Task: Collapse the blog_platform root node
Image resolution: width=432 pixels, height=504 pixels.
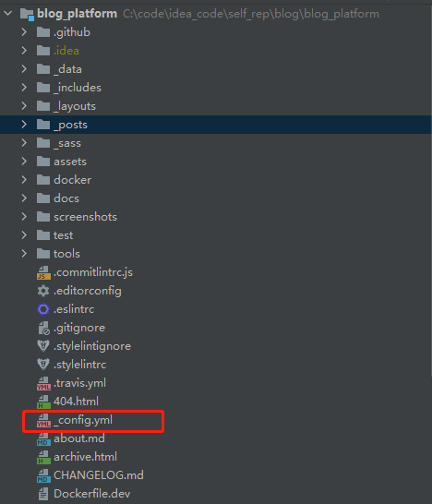Action: 8,14
